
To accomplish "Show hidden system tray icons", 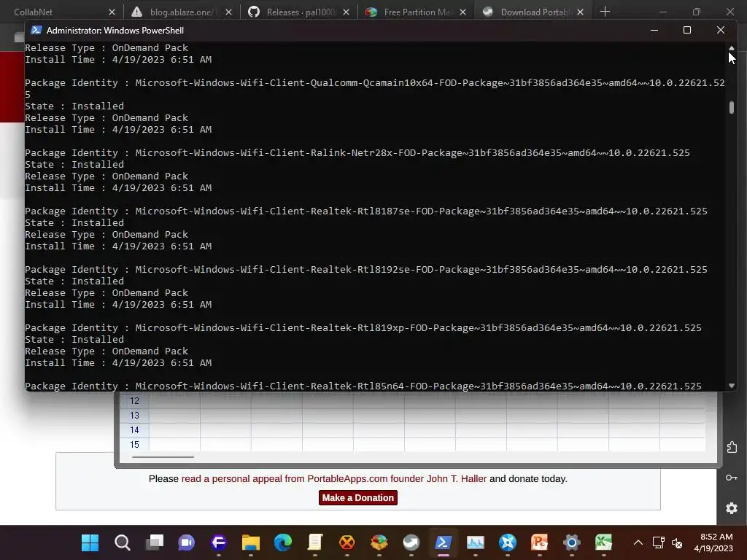I will (638, 542).
